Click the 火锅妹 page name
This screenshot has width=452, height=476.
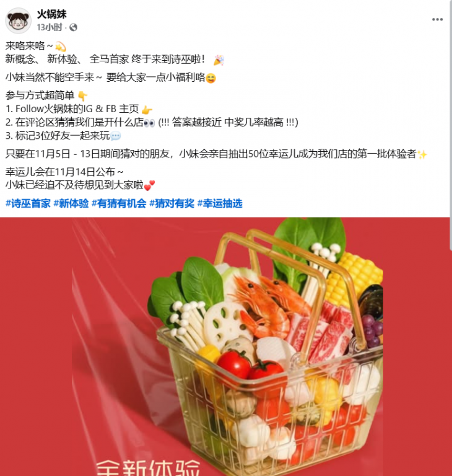pos(51,14)
